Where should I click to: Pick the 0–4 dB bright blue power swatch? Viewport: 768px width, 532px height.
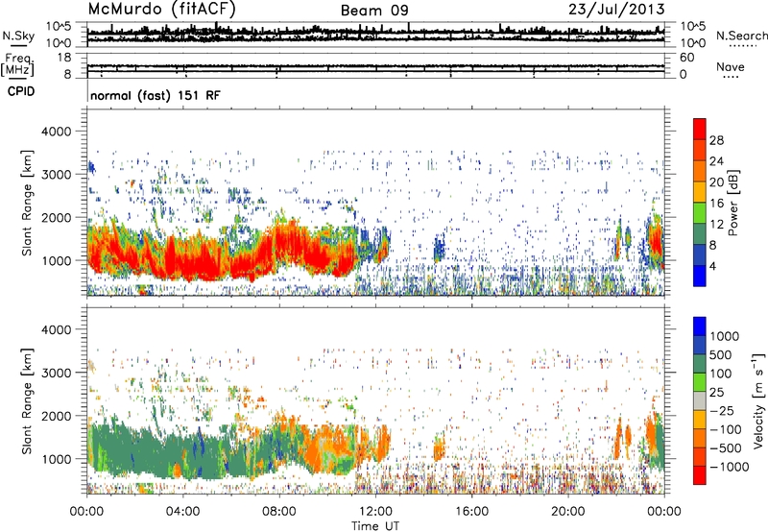coord(700,276)
